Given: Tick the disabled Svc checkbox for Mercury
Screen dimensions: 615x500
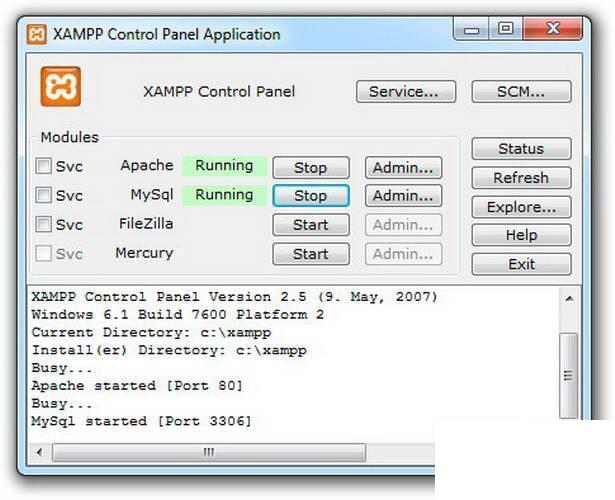Looking at the screenshot, I should (43, 253).
